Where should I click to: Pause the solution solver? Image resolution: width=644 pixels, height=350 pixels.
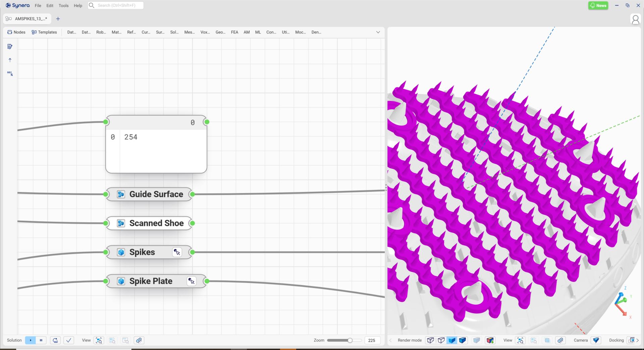pyautogui.click(x=41, y=340)
